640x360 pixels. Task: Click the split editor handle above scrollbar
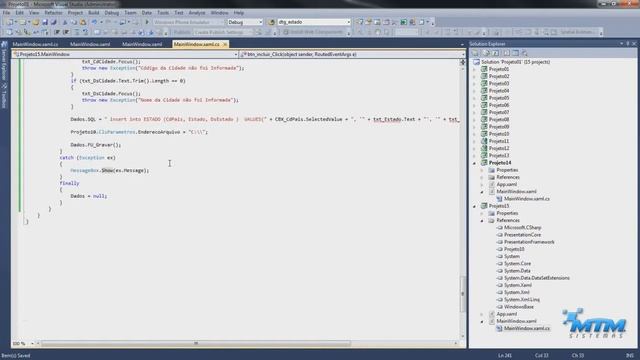(x=462, y=62)
